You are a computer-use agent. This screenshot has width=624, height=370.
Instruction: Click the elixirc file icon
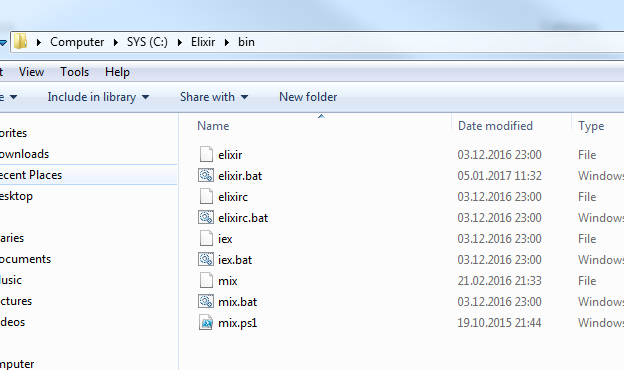pos(206,197)
